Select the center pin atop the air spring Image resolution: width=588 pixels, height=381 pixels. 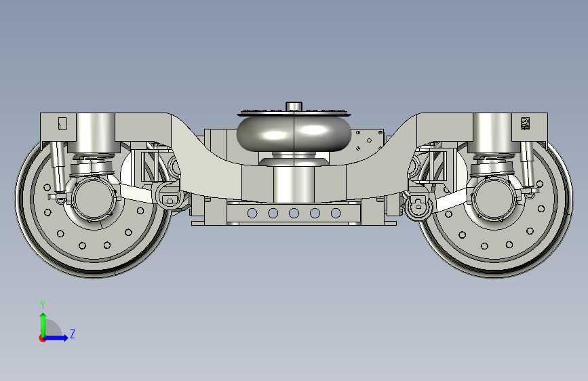tap(294, 106)
